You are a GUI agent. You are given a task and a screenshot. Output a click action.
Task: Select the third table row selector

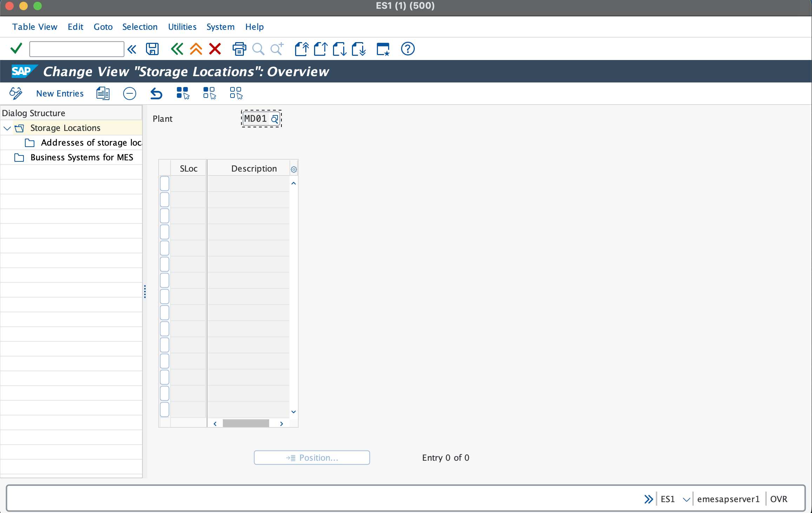(x=165, y=216)
